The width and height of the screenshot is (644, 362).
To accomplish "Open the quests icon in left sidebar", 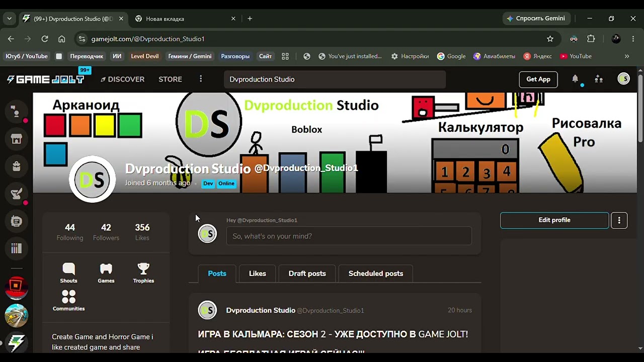I will 17,194.
